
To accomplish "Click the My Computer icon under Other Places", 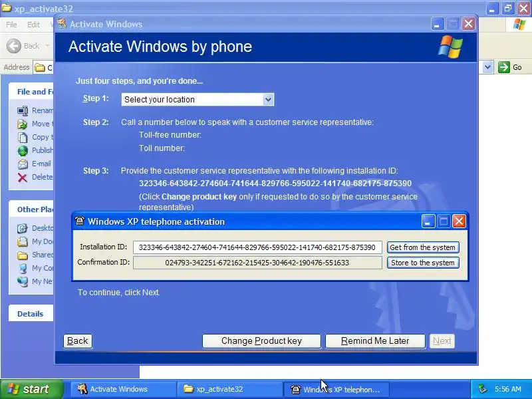I will (23, 269).
